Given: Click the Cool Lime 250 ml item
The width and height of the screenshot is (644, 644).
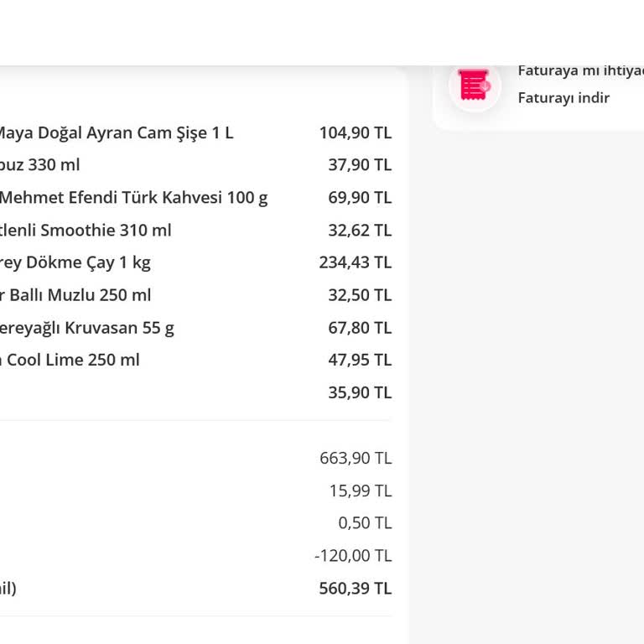Looking at the screenshot, I should (70, 360).
